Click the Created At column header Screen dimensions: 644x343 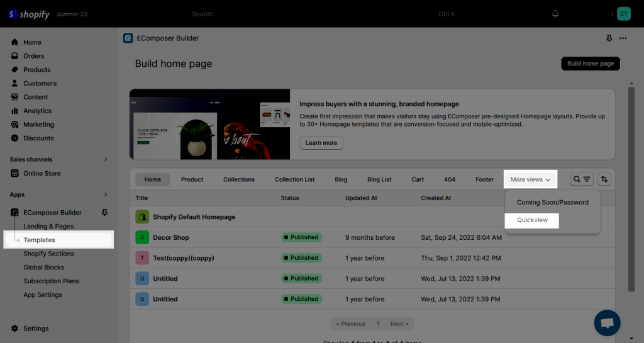coord(436,198)
